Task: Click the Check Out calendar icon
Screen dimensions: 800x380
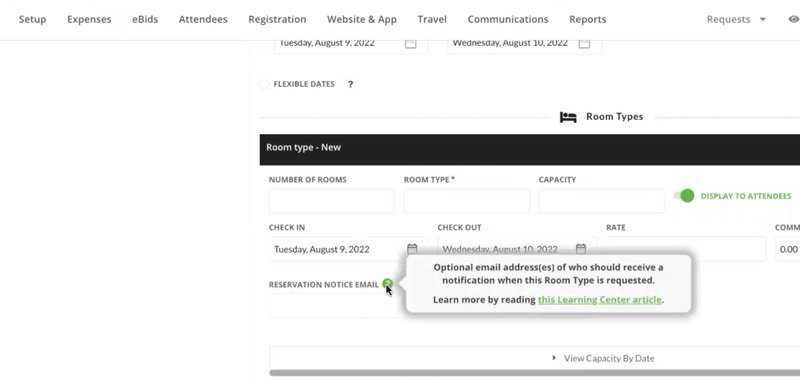Action: pos(581,249)
